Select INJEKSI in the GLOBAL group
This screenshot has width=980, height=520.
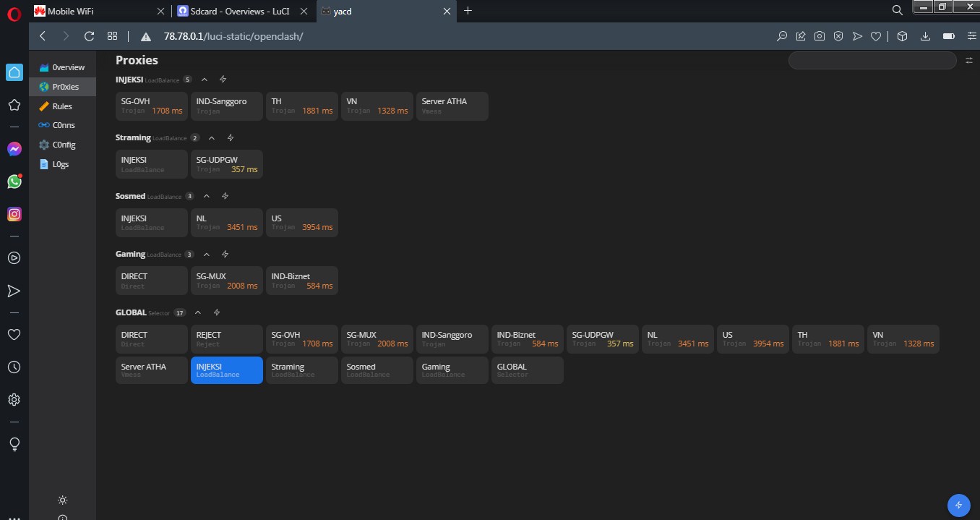point(227,370)
